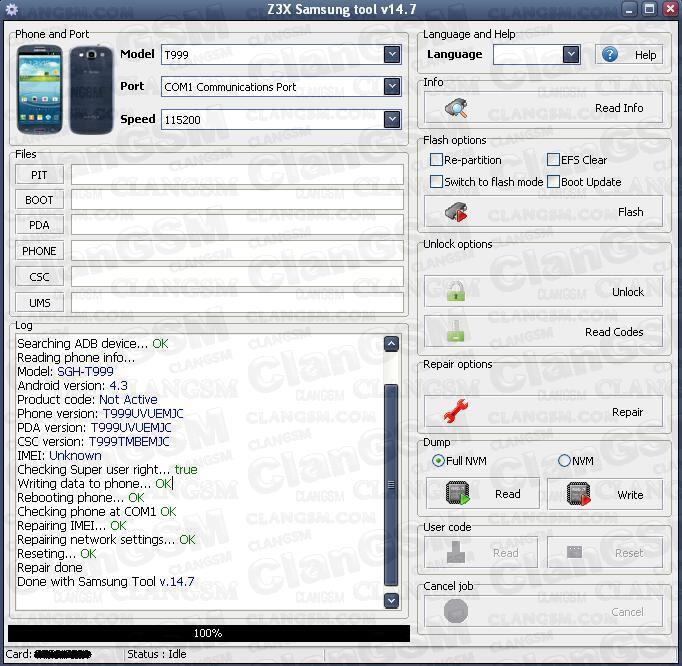Click the Dump Read chip icon

pyautogui.click(x=458, y=493)
